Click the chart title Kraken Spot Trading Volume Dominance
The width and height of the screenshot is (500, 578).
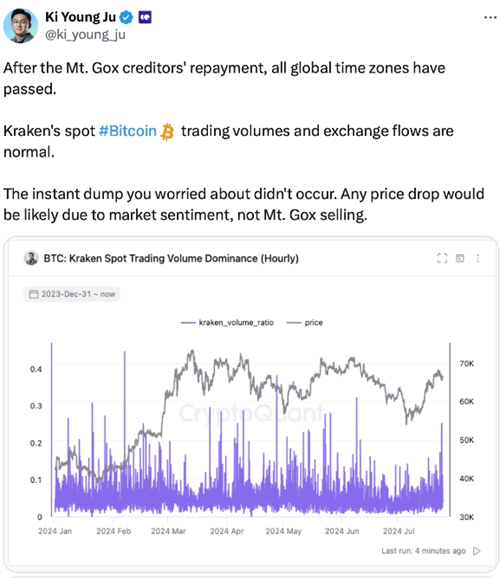click(x=171, y=258)
